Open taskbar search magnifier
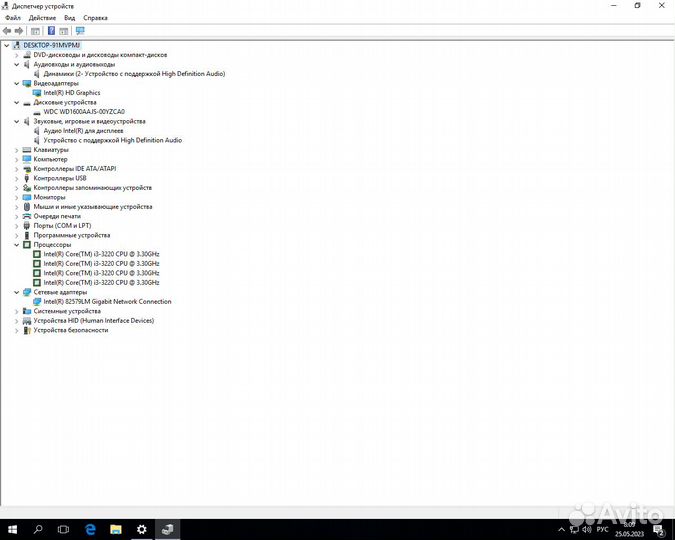This screenshot has height=540, width=675. (38, 529)
